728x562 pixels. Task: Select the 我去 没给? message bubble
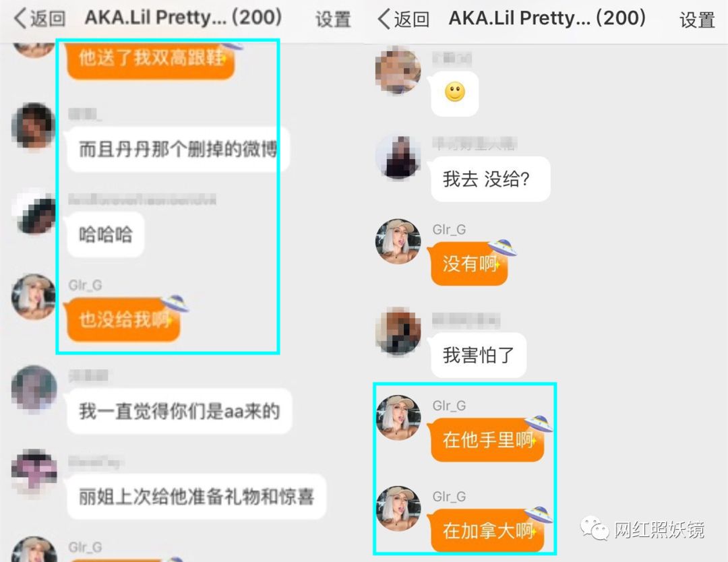(x=490, y=179)
